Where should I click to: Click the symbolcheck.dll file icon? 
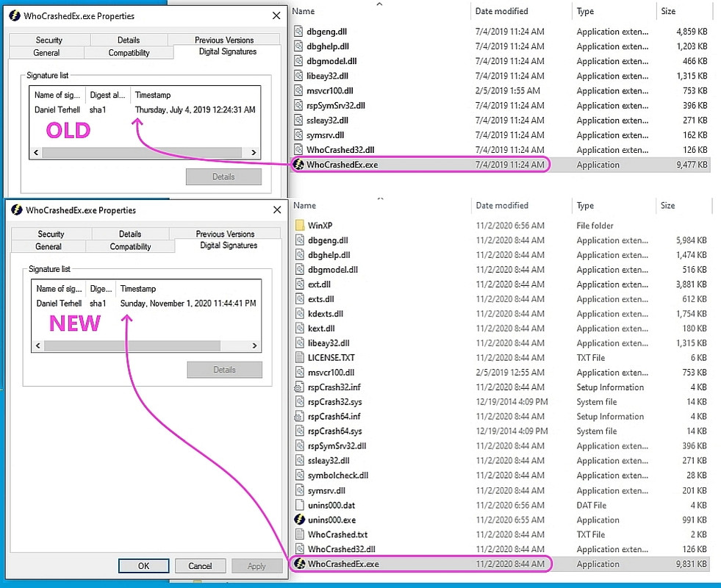click(x=300, y=475)
